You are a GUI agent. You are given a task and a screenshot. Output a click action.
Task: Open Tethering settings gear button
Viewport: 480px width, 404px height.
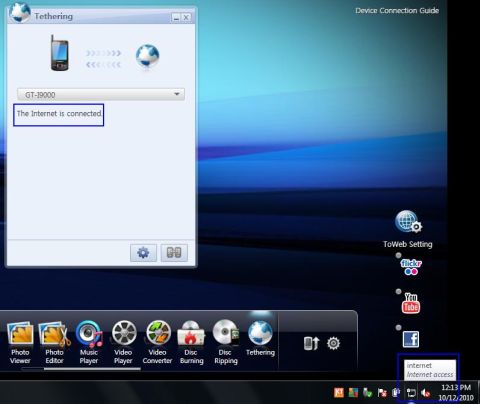click(143, 253)
